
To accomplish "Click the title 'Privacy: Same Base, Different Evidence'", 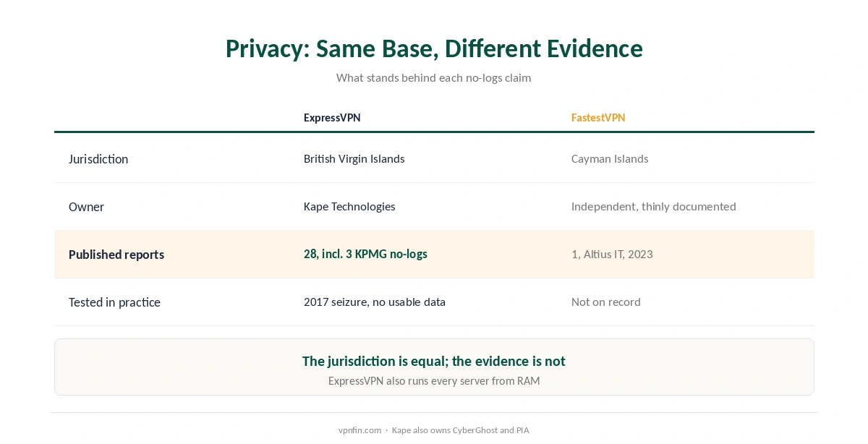I will [434, 48].
